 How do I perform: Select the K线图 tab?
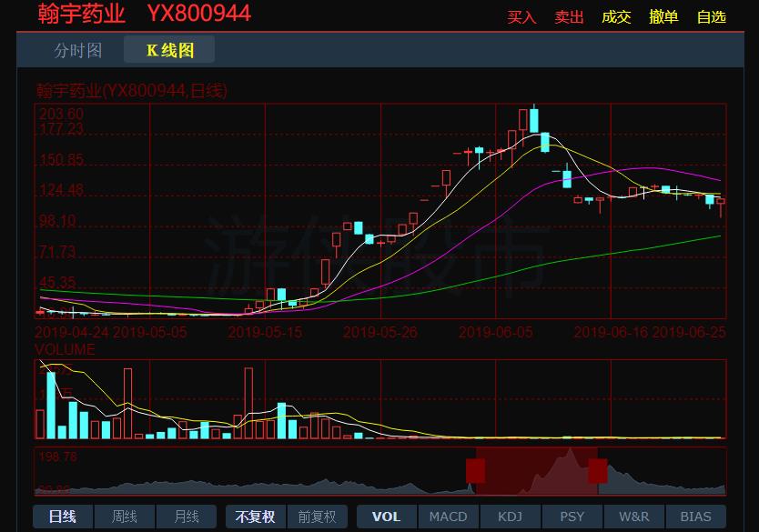(x=170, y=50)
